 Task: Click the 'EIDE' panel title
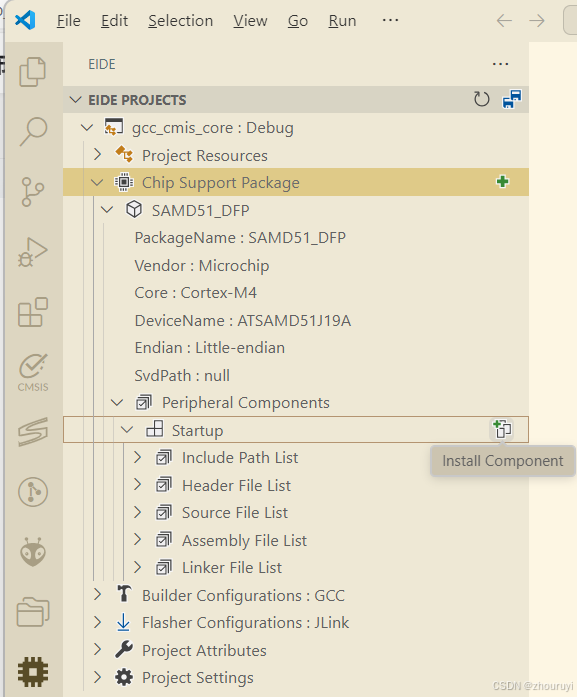[x=102, y=64]
